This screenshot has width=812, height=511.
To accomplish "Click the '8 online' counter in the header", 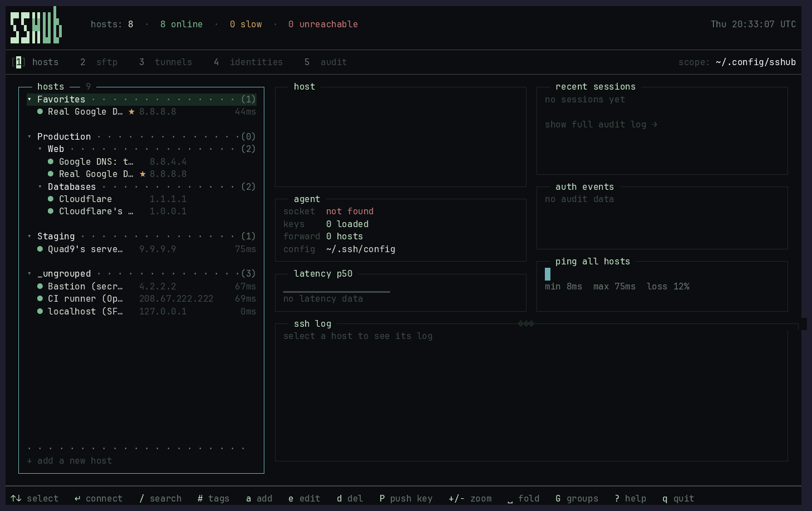I will click(x=181, y=24).
